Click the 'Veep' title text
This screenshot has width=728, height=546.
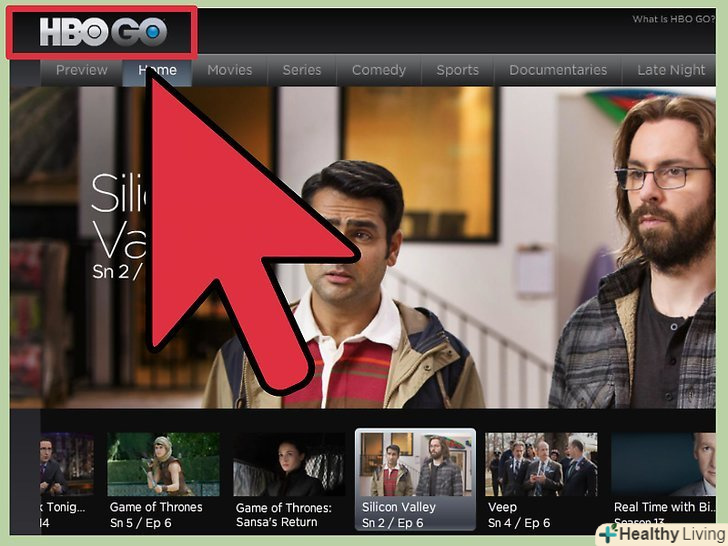pyautogui.click(x=502, y=507)
